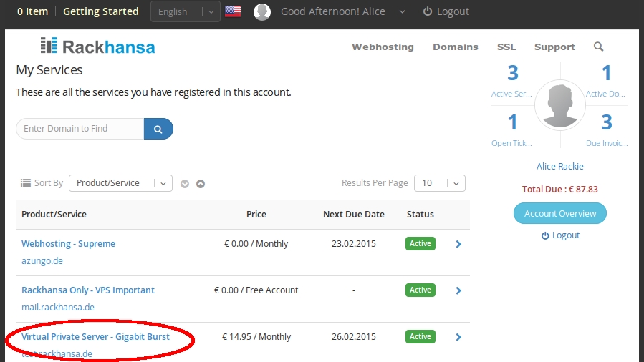Sort ascending with the up arrow icon

pyautogui.click(x=201, y=184)
